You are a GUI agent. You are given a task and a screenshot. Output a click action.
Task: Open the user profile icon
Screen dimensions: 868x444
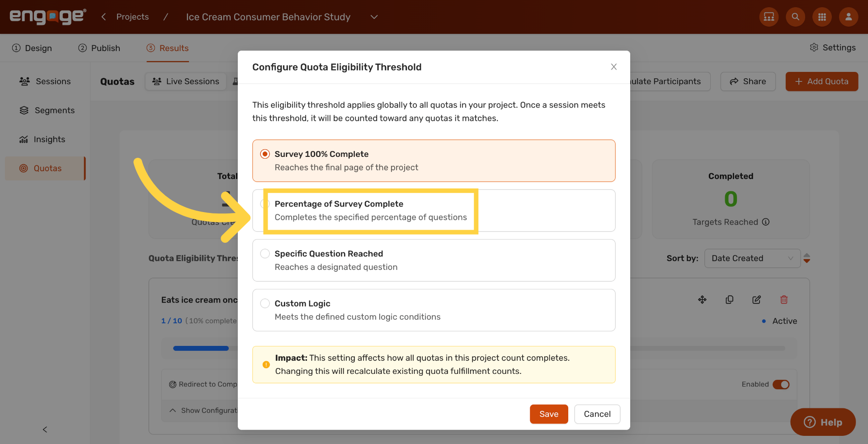pyautogui.click(x=849, y=17)
